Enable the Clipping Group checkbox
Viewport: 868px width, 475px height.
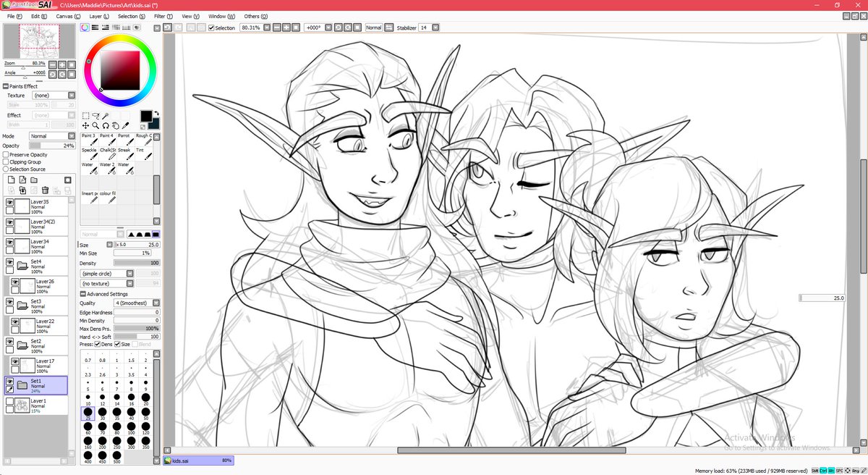point(6,162)
